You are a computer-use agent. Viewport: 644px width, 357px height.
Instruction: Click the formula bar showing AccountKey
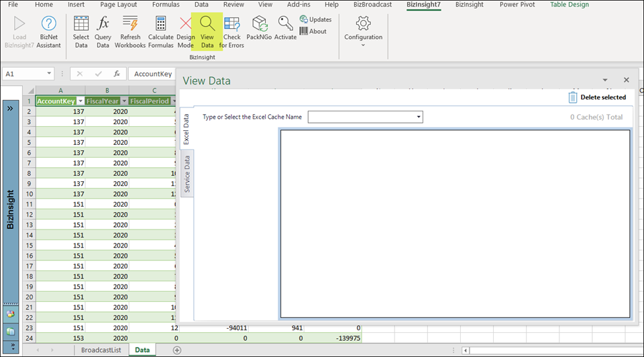point(153,74)
